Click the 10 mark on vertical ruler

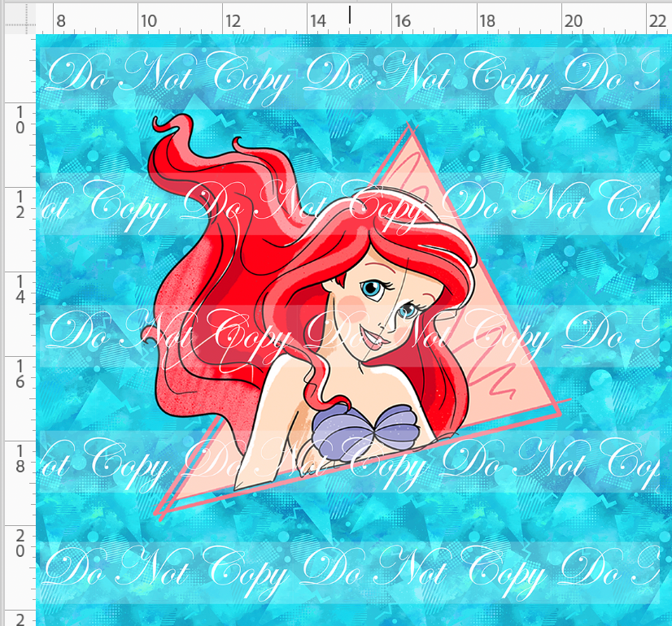[x=20, y=120]
